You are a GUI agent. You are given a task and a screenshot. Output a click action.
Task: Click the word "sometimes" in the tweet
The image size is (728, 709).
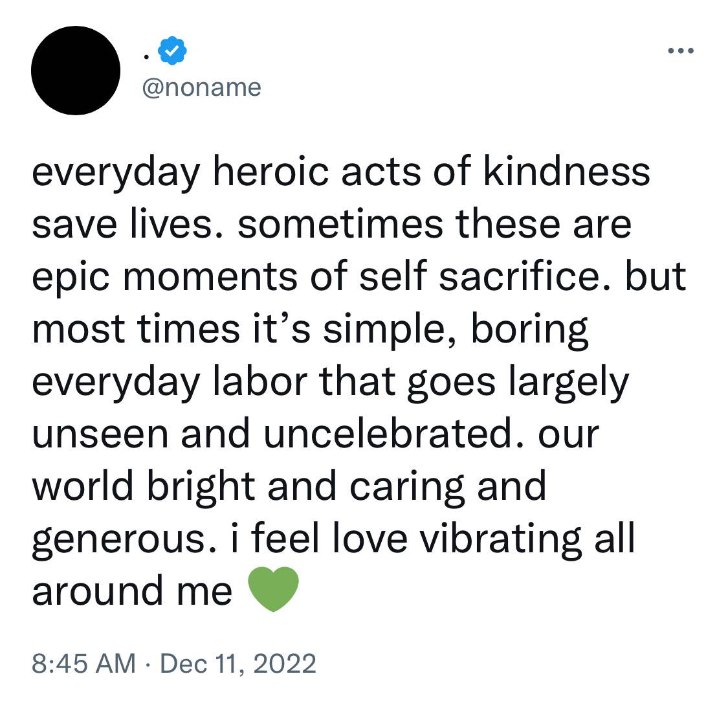(x=340, y=224)
